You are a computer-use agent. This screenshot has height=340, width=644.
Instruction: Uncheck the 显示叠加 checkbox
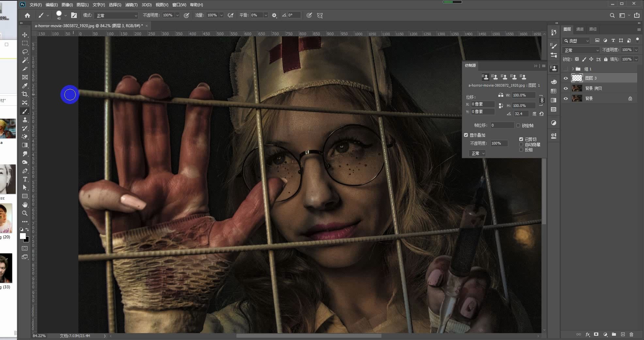466,135
